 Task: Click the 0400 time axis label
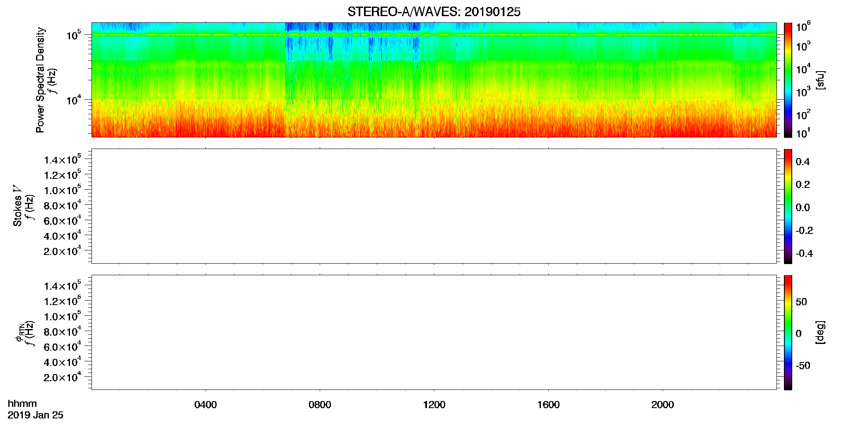click(205, 405)
